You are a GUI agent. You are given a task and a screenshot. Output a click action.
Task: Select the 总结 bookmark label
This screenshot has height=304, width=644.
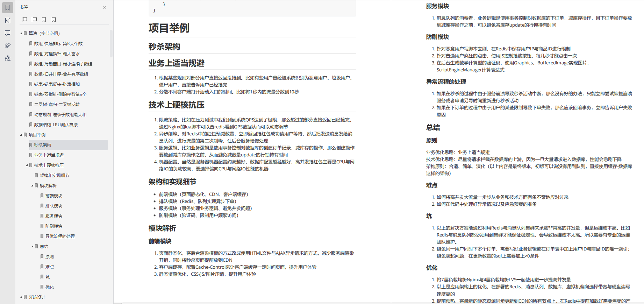point(44,247)
